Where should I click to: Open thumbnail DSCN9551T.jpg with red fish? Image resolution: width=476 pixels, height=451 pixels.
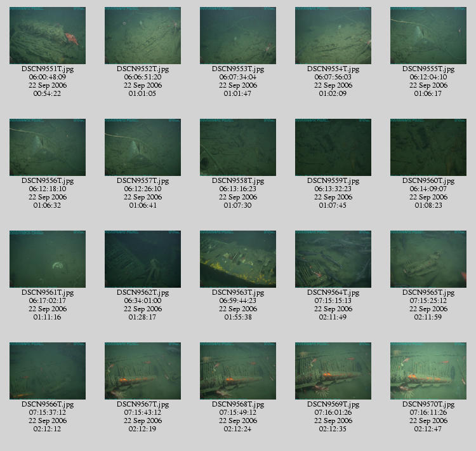[48, 36]
